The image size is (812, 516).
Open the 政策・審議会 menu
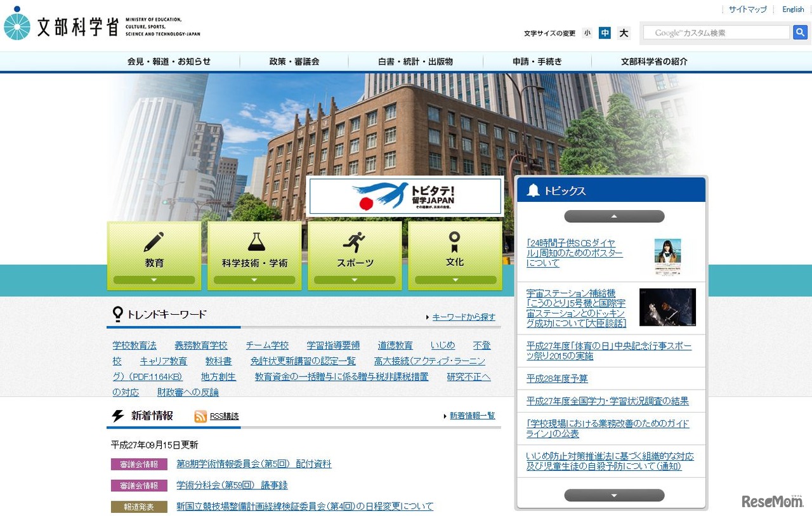292,61
